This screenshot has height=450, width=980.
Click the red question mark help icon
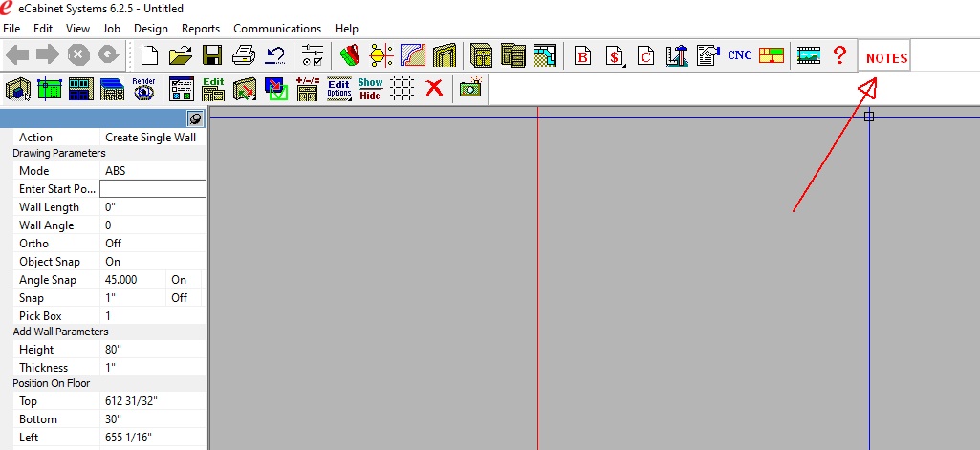click(839, 55)
